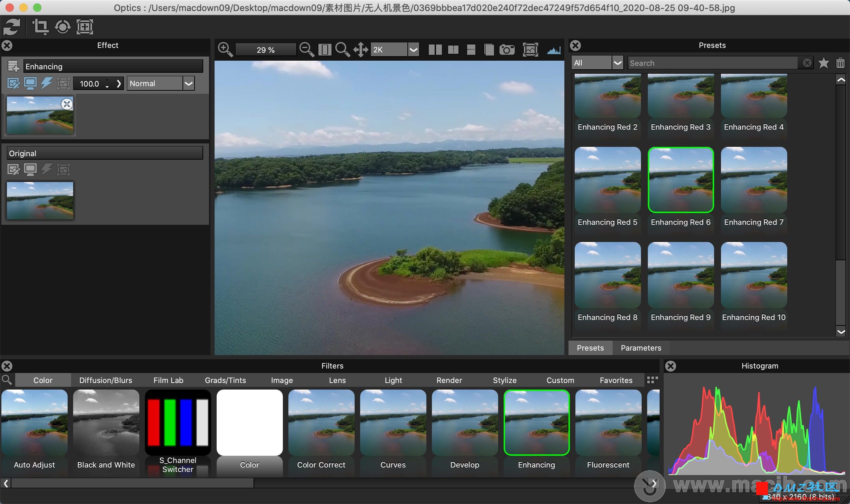Enable horizontal split comparison view
The height and width of the screenshot is (504, 850).
[x=471, y=50]
